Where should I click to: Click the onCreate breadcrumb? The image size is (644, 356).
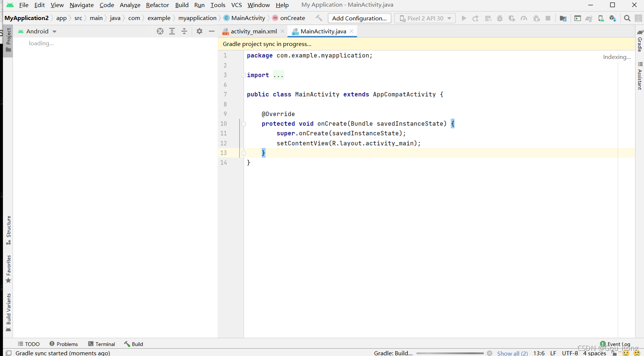pos(289,18)
